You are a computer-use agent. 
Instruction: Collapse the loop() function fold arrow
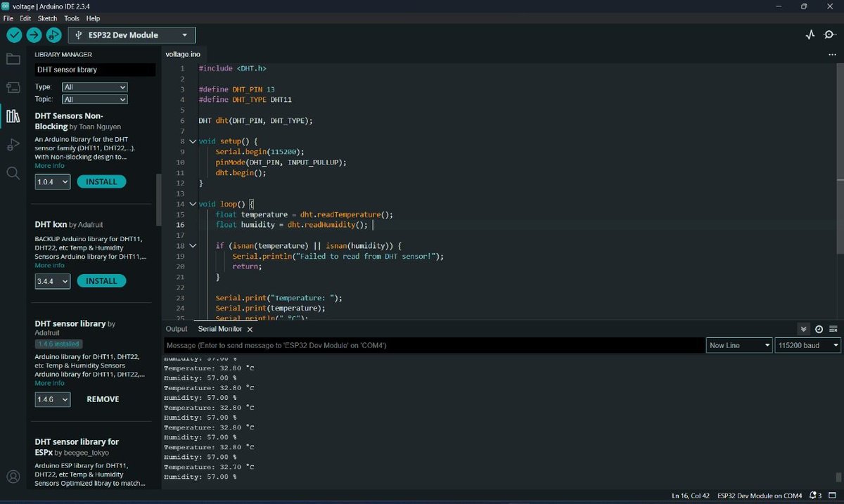coord(193,204)
